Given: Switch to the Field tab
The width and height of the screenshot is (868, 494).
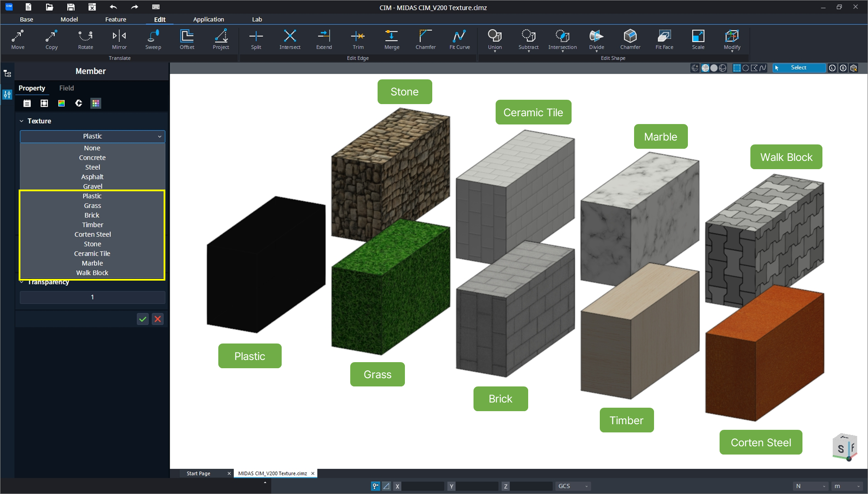Looking at the screenshot, I should tap(66, 88).
